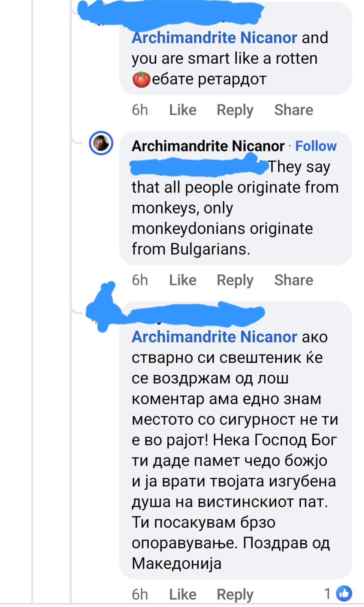Share the monkeydonians comment

click(294, 280)
